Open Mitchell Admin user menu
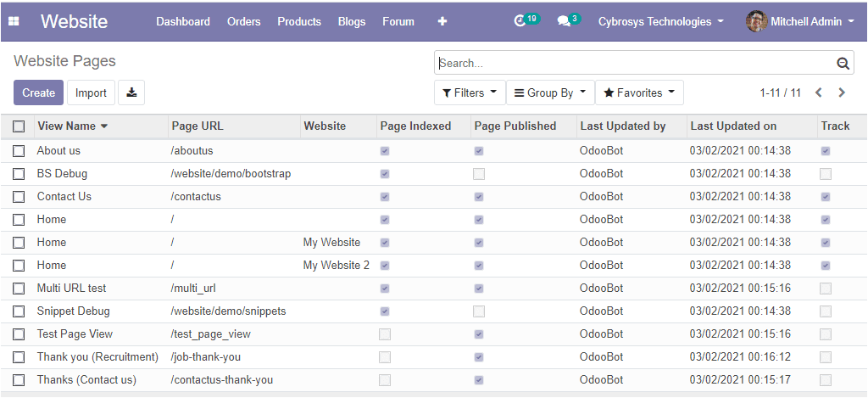 click(801, 21)
